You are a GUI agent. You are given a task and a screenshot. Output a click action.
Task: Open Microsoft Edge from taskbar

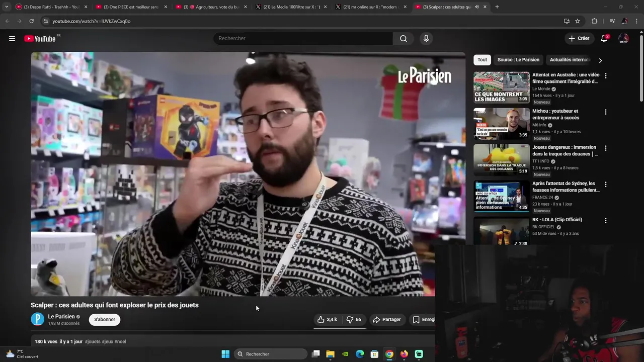point(360,354)
